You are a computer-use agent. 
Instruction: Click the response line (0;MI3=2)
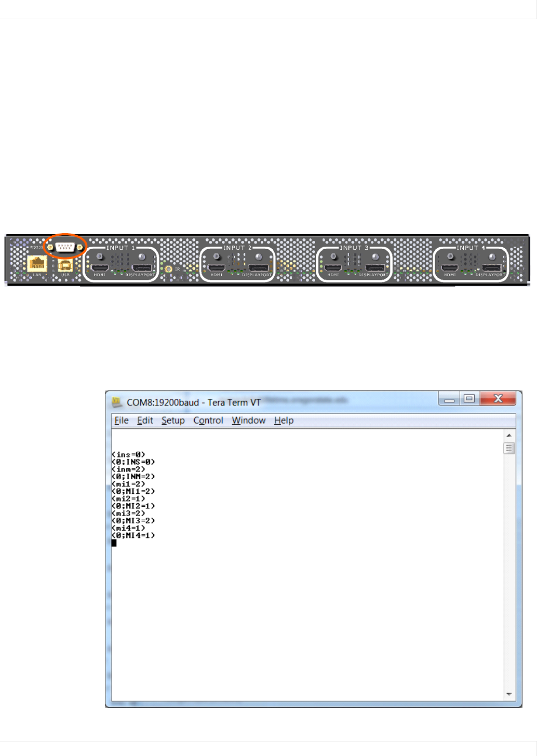[x=133, y=520]
